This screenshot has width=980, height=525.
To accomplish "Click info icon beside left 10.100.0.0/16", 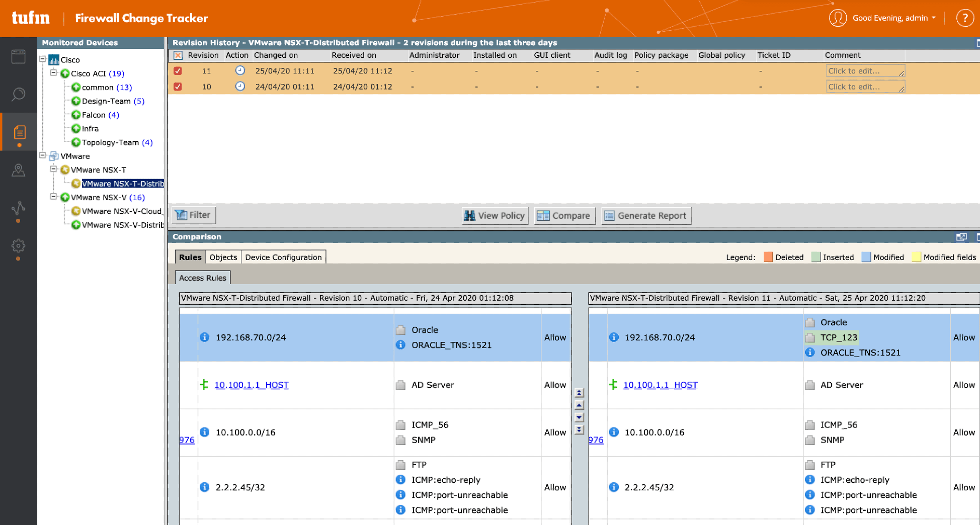I will click(204, 431).
